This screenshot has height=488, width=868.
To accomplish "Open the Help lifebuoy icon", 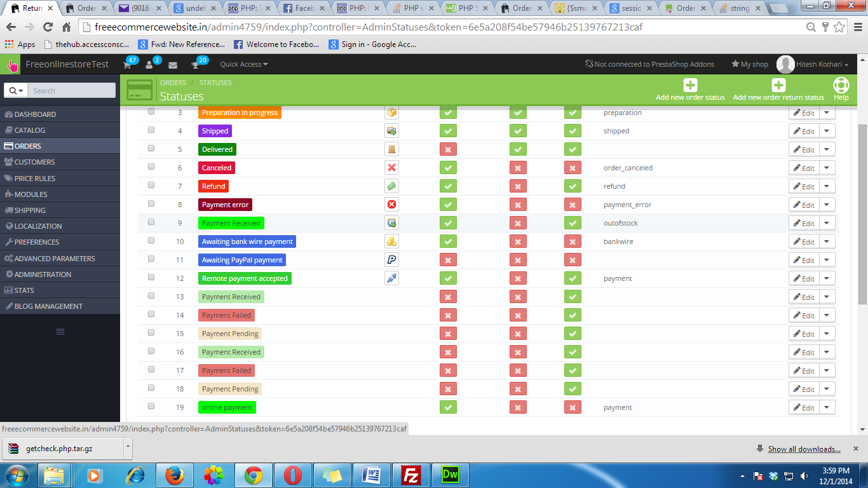I will point(841,85).
